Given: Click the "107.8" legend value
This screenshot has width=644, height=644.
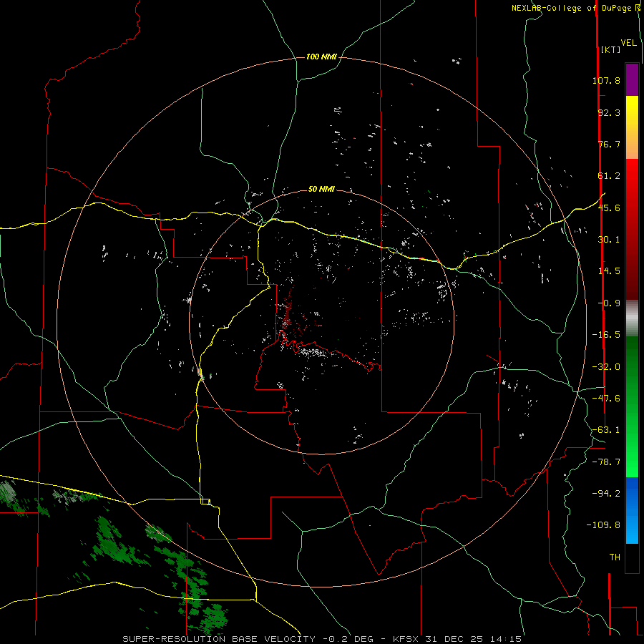Looking at the screenshot, I should (606, 80).
